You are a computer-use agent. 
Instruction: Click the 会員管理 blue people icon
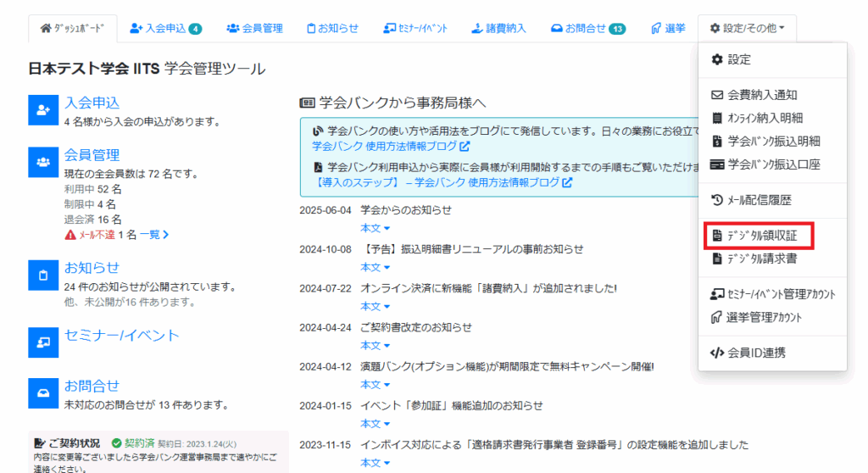(42, 161)
